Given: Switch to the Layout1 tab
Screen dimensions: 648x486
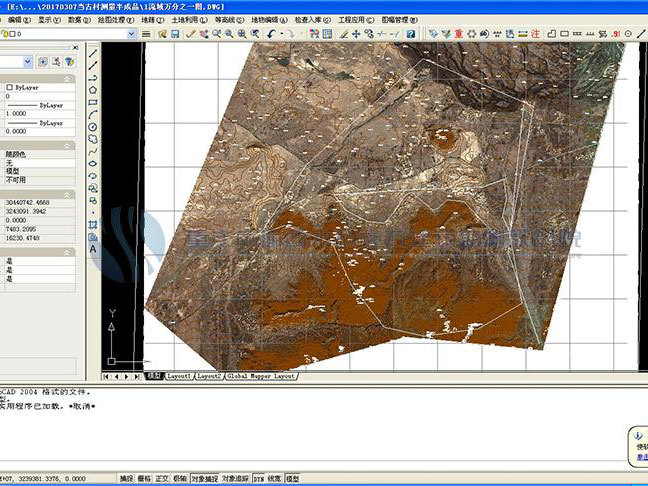Looking at the screenshot, I should pos(179,376).
